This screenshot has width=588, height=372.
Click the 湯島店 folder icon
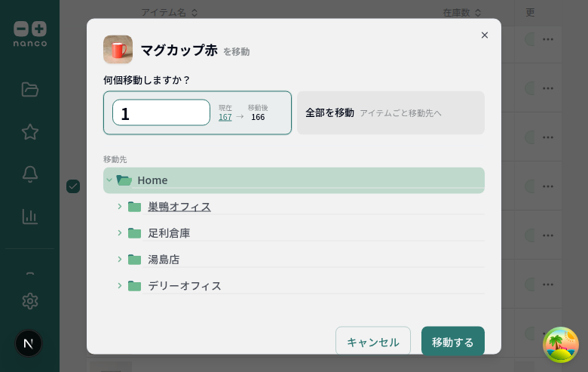click(134, 260)
